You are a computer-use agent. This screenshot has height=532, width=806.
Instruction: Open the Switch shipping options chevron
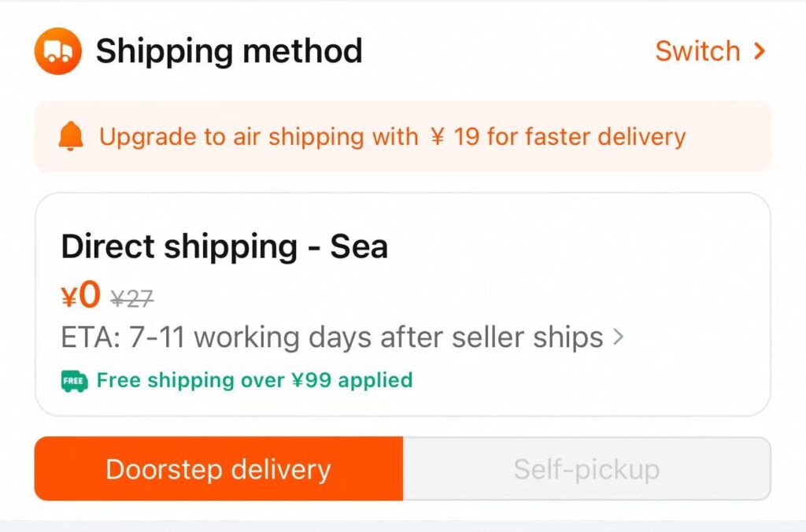tap(759, 51)
